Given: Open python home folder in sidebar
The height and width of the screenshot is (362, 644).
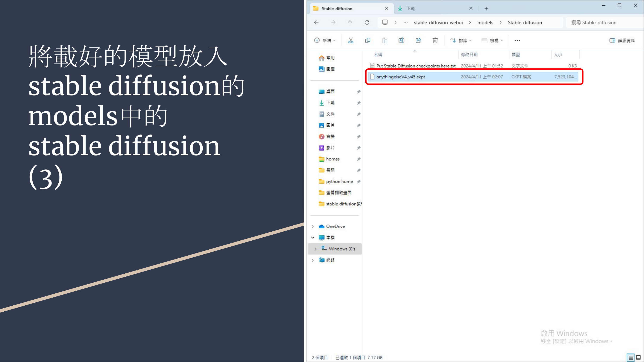Looking at the screenshot, I should pyautogui.click(x=336, y=181).
